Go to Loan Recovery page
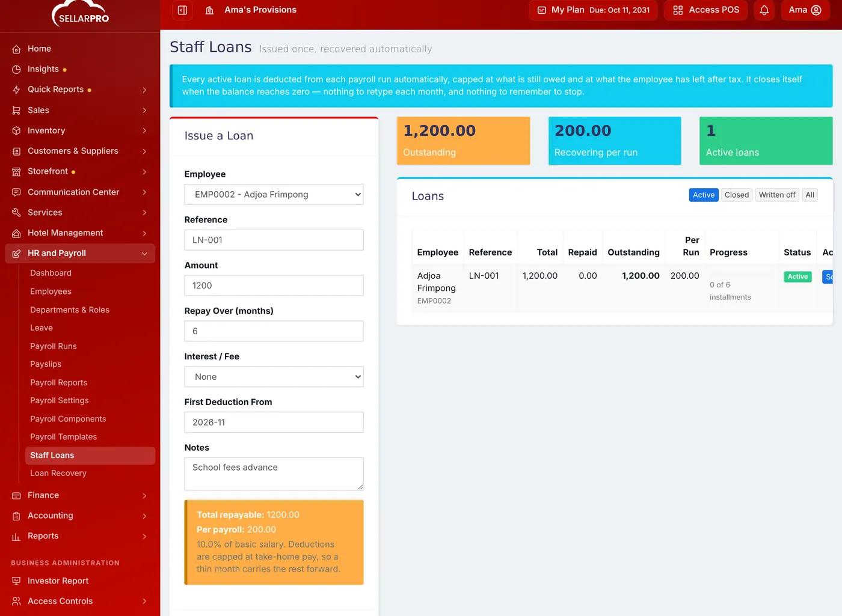This screenshot has height=616, width=842. (x=58, y=474)
